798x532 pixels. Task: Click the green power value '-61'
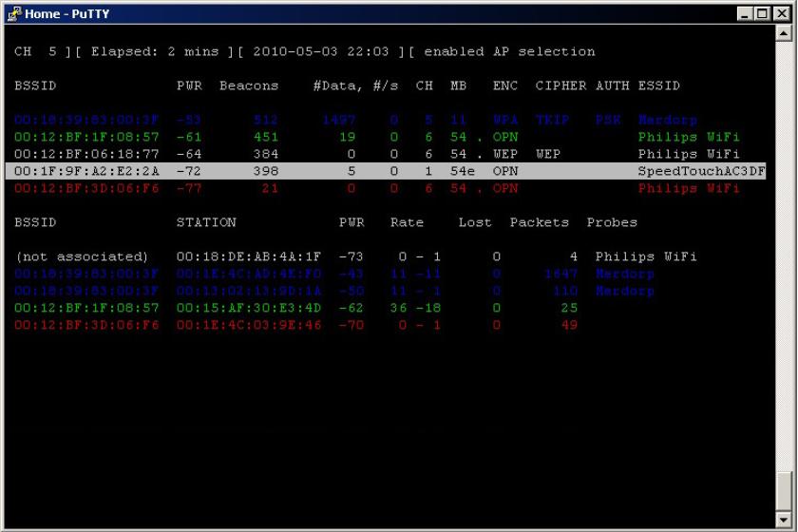(x=189, y=138)
